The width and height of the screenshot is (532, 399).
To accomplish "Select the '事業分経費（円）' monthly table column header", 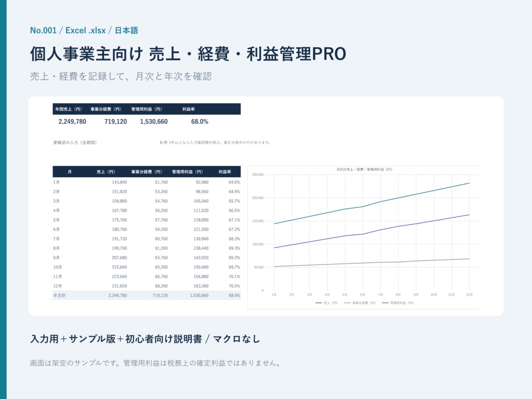I will point(147,171).
